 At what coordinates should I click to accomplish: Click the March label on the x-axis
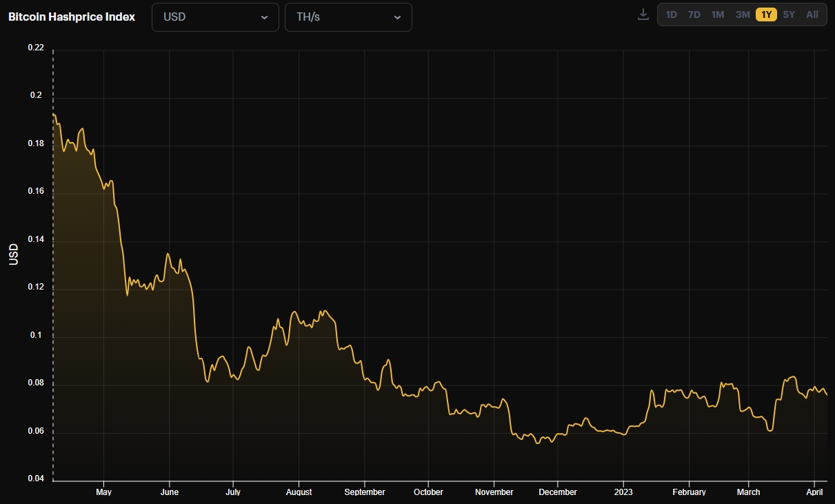pyautogui.click(x=748, y=492)
